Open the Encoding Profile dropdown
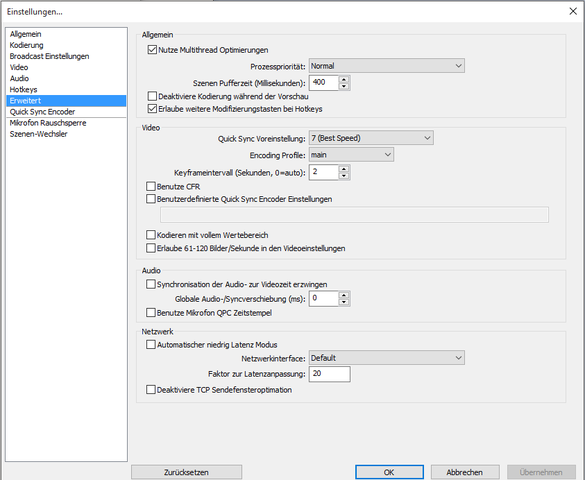 [351, 154]
